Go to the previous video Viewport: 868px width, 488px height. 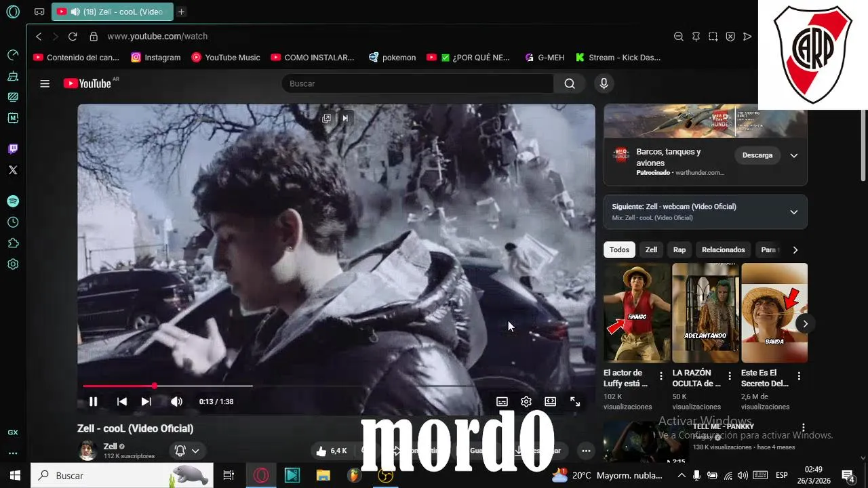121,401
